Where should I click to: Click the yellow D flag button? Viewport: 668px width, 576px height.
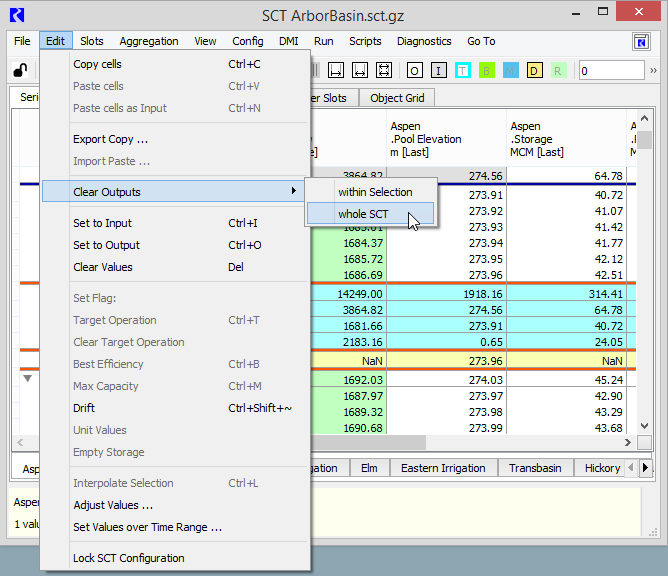pyautogui.click(x=534, y=71)
